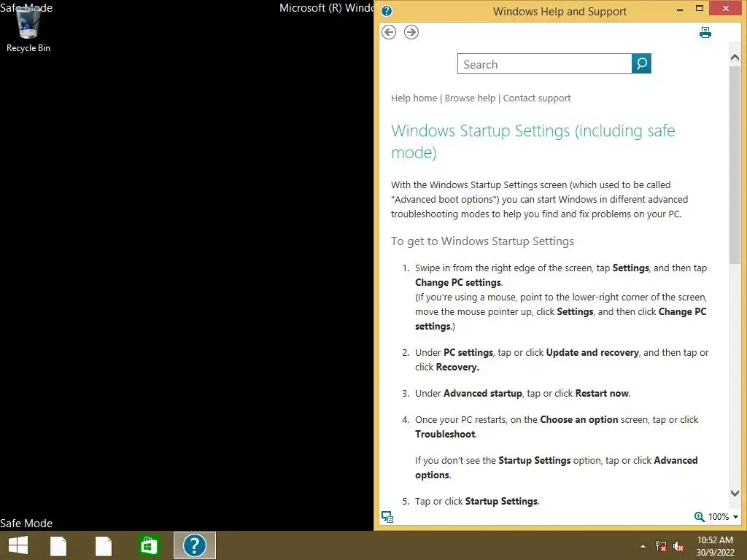Viewport: 747px width, 560px height.
Task: Select Help and Support taskbar button
Action: click(194, 545)
